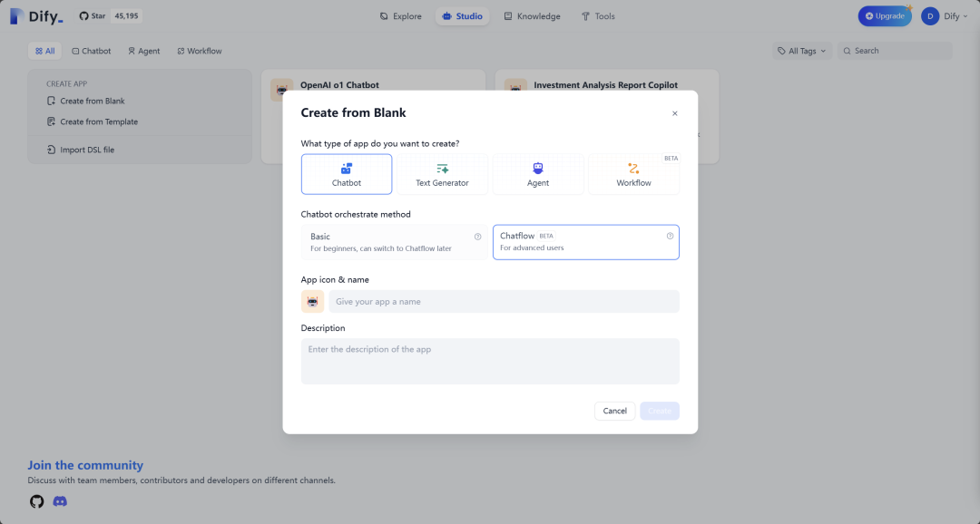Click the robot app icon beside name field
This screenshot has height=524, width=980.
point(312,302)
